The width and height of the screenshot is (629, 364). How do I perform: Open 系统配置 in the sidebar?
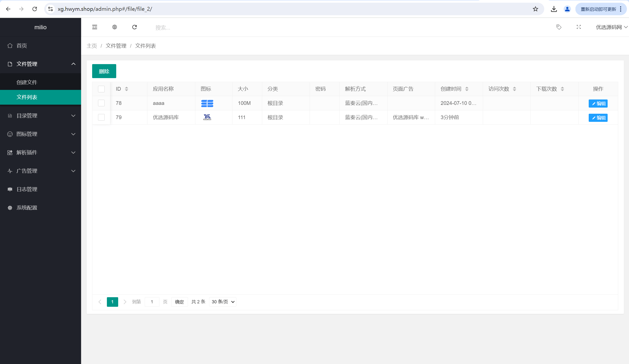point(41,208)
